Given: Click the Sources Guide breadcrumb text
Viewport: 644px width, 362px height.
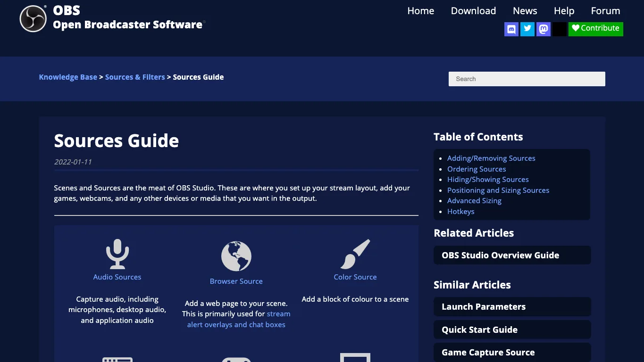Looking at the screenshot, I should (x=198, y=77).
